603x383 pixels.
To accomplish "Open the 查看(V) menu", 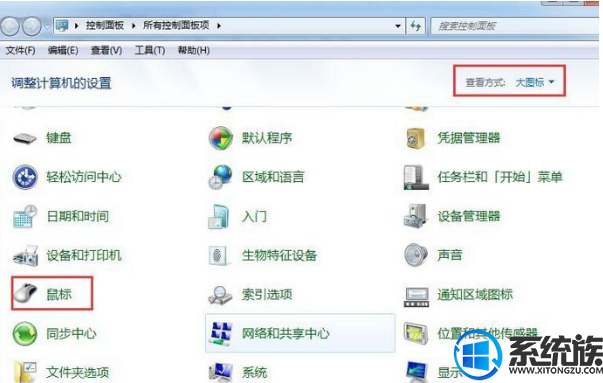I will coord(106,50).
